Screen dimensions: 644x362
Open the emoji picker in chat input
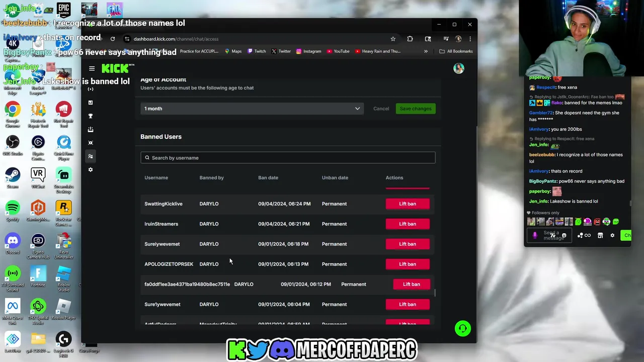click(564, 235)
